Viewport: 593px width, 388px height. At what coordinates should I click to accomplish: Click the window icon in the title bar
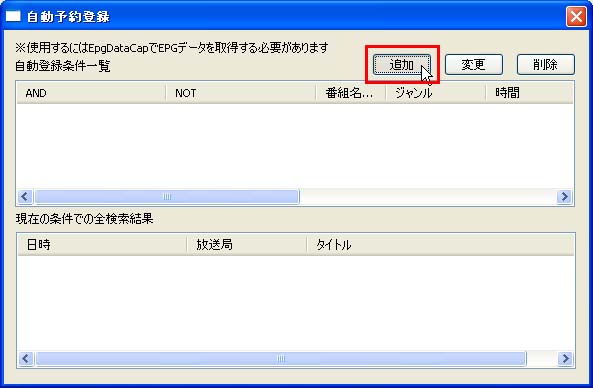coord(13,17)
